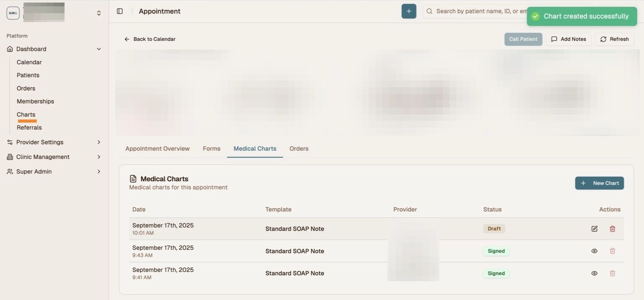
Task: Open Charts in the sidebar
Action: click(x=26, y=114)
